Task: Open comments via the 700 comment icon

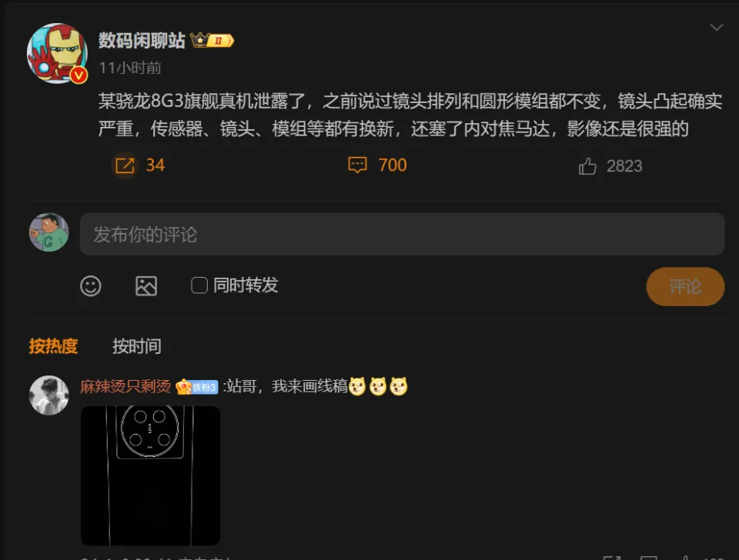Action: click(357, 165)
